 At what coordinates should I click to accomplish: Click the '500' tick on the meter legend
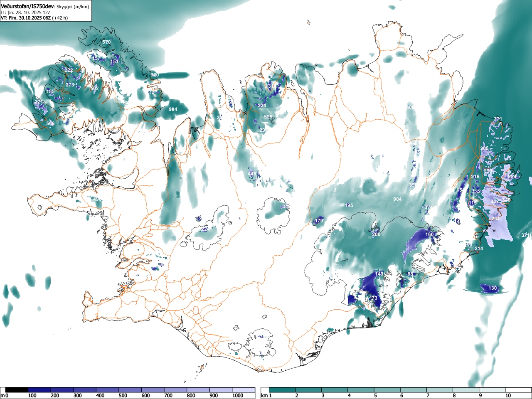pos(123,396)
